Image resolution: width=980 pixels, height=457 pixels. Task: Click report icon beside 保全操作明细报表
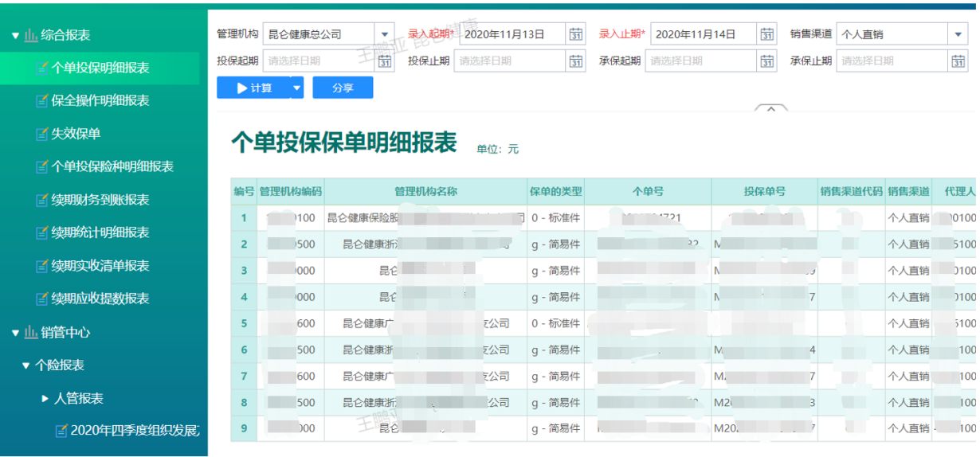click(x=42, y=101)
